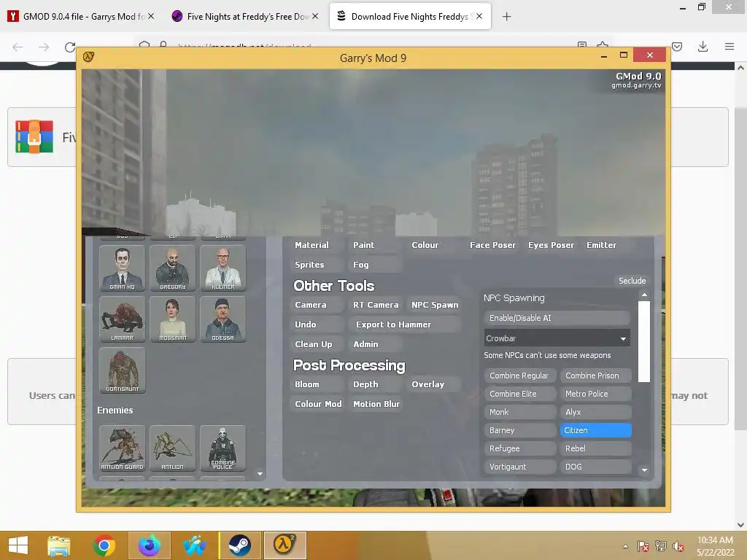
Task: Launch Chrome from taskbar
Action: (104, 545)
